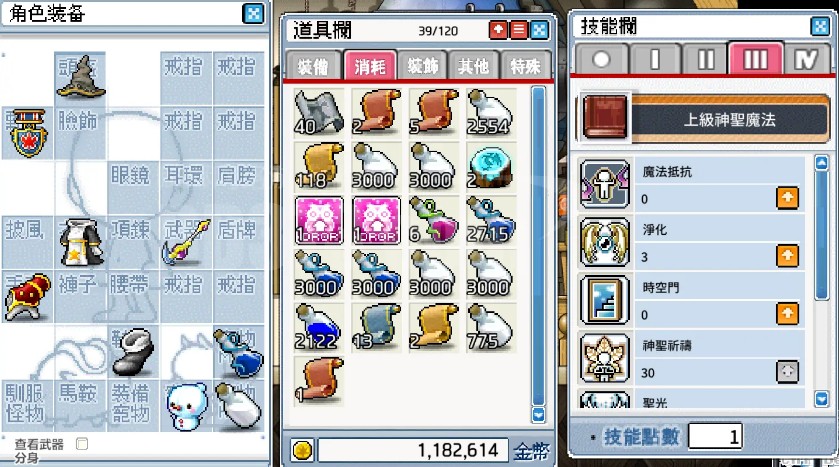The width and height of the screenshot is (839, 467).
Task: Click the equipped wand weapon icon
Action: point(186,242)
